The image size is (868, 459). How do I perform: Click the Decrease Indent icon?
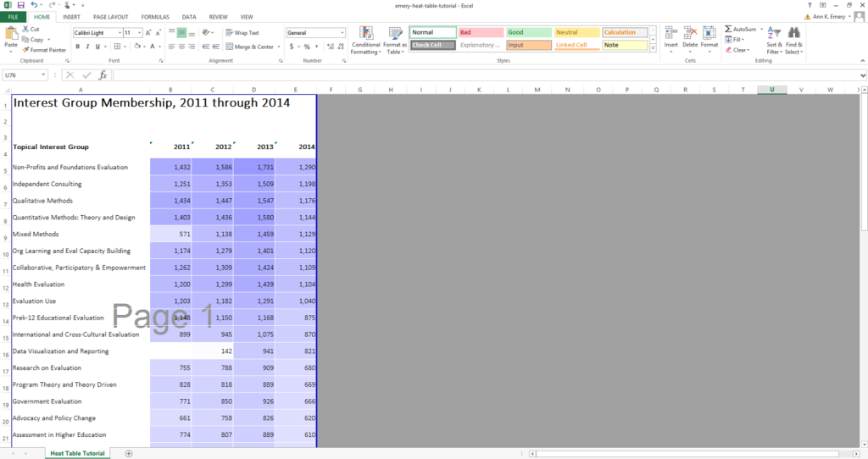coord(206,47)
